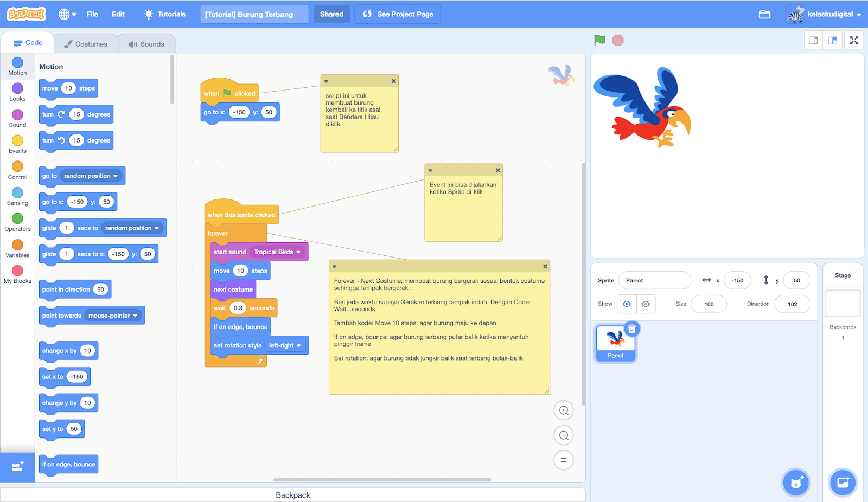Open the Operators block category

click(x=17, y=222)
